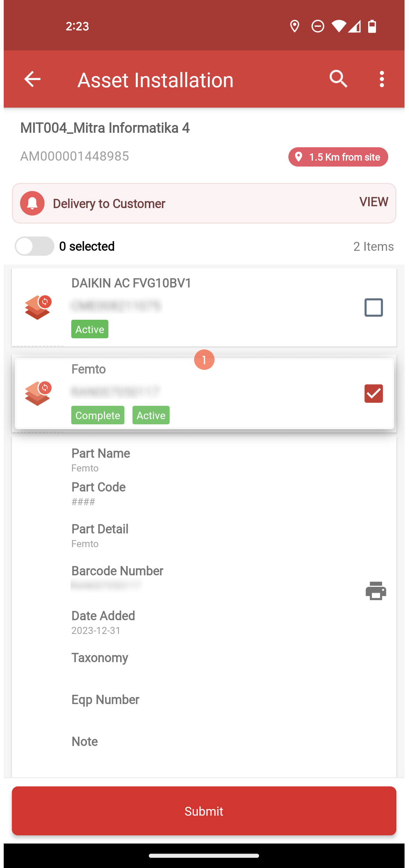Click VIEW on Delivery to Customer
The image size is (409, 868).
374,202
